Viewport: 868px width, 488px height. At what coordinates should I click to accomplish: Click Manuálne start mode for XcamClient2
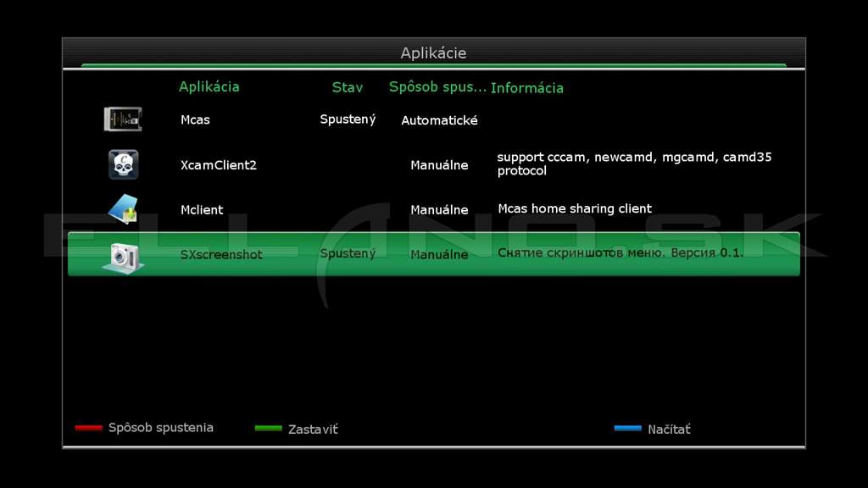(440, 165)
